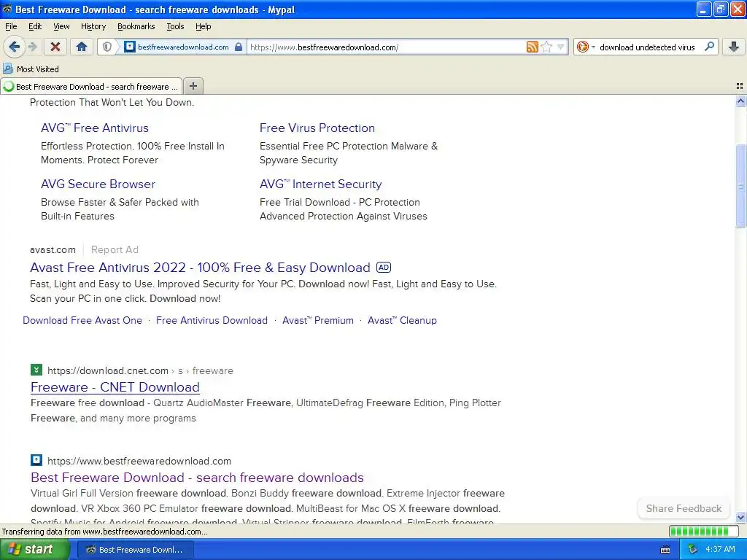Open the Edit menu

coord(35,26)
